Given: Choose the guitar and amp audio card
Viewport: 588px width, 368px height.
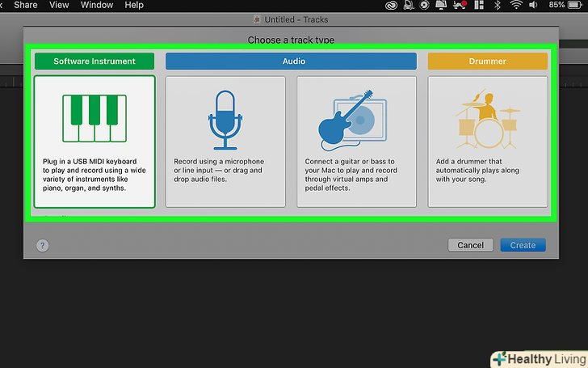Looking at the screenshot, I should [357, 142].
